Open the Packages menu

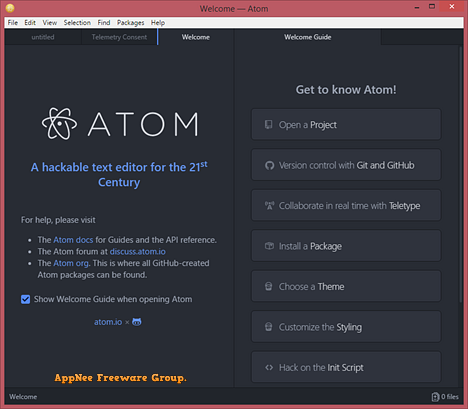130,23
